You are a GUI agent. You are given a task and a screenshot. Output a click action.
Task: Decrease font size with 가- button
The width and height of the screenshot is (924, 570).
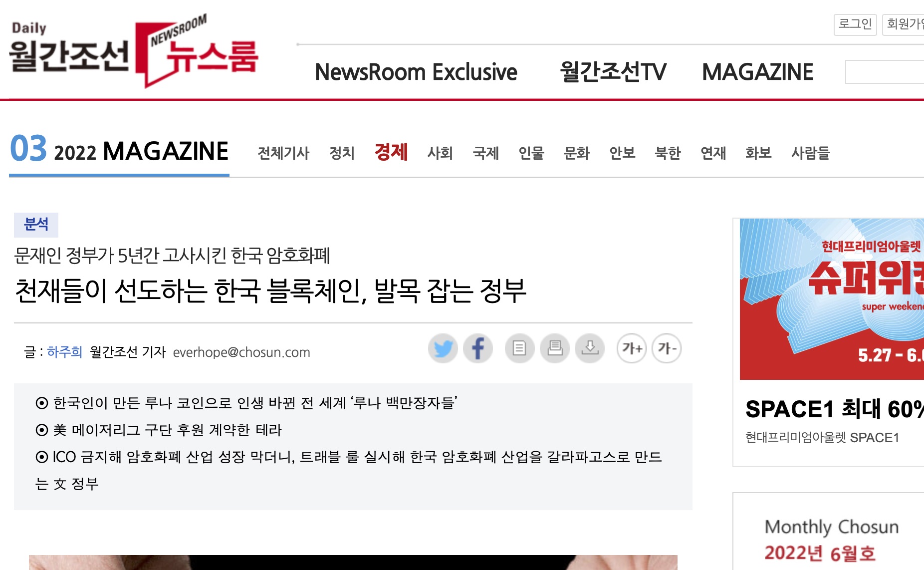pyautogui.click(x=667, y=348)
